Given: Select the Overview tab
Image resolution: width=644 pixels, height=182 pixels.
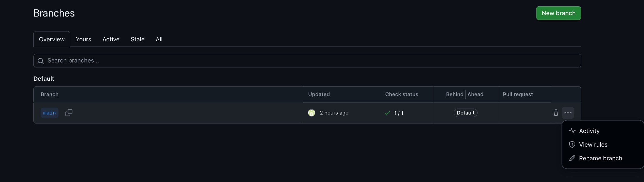Looking at the screenshot, I should 52,39.
